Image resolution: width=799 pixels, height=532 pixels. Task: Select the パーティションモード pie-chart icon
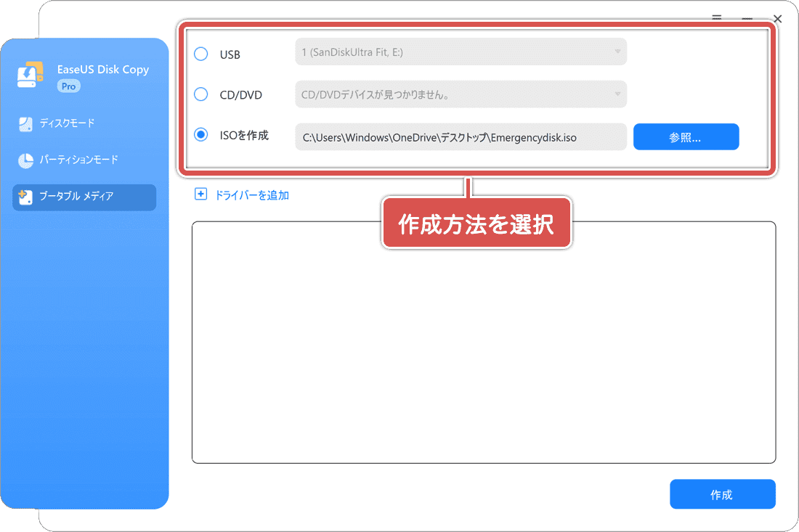25,160
